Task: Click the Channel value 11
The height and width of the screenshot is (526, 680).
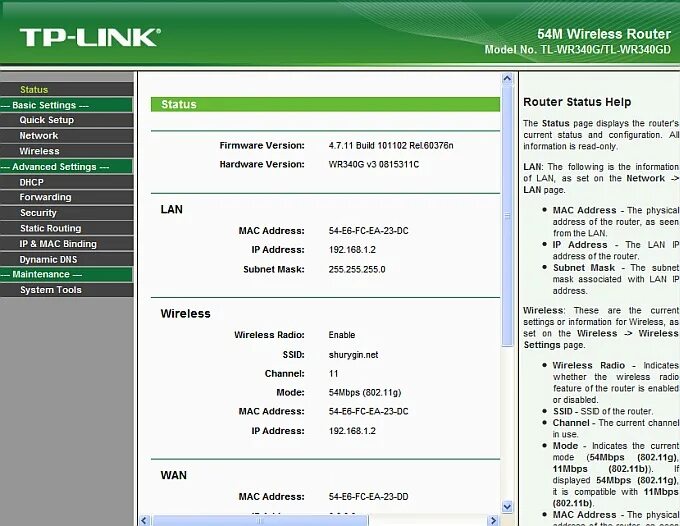Action: pos(333,374)
